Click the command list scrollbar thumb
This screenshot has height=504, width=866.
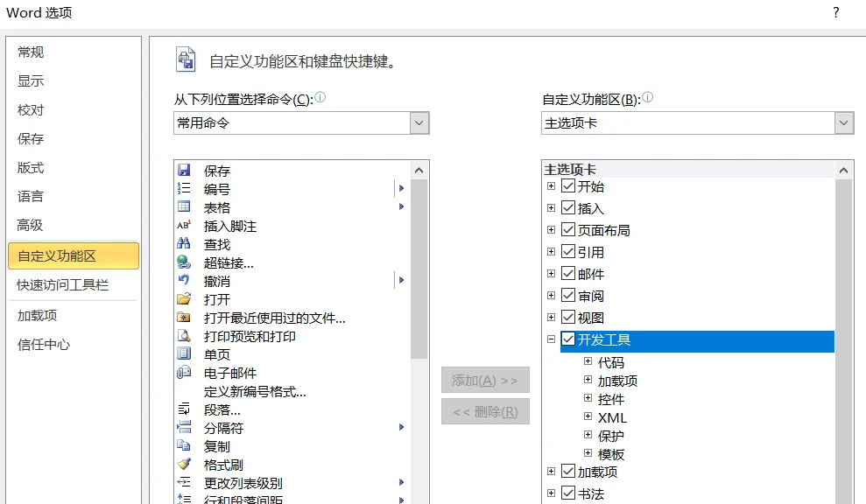click(419, 269)
